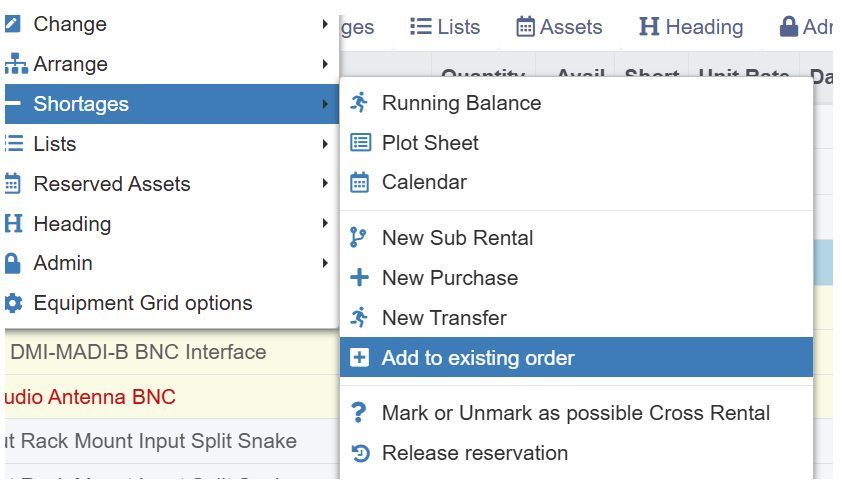Click the Release reservation history icon
The image size is (842, 484).
pyautogui.click(x=360, y=453)
